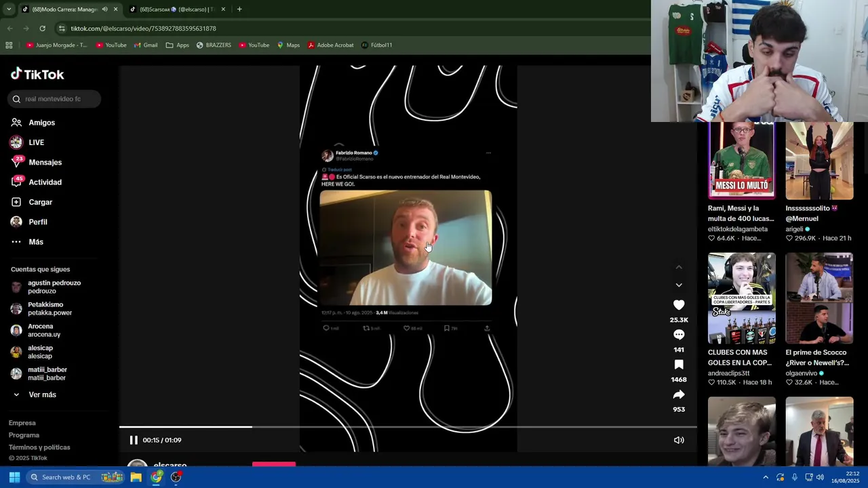868x488 pixels.
Task: Click the Cargar upload plus icon
Action: coord(16,202)
